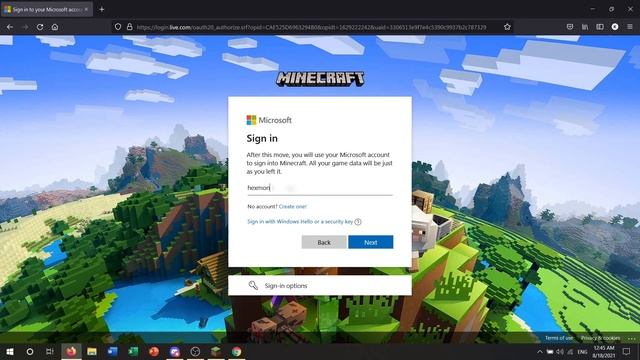Bookmark this page with the star icon
Viewport: 640px width, 360px height.
click(x=507, y=27)
